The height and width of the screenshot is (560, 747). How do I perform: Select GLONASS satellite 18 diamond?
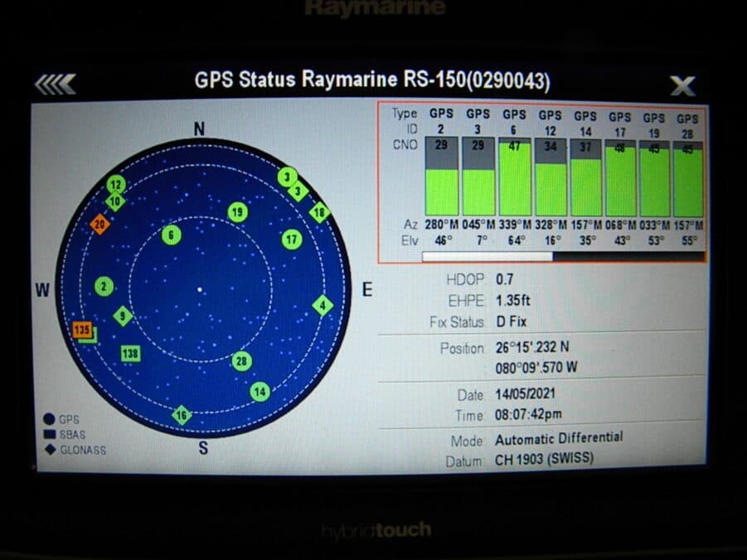320,212
